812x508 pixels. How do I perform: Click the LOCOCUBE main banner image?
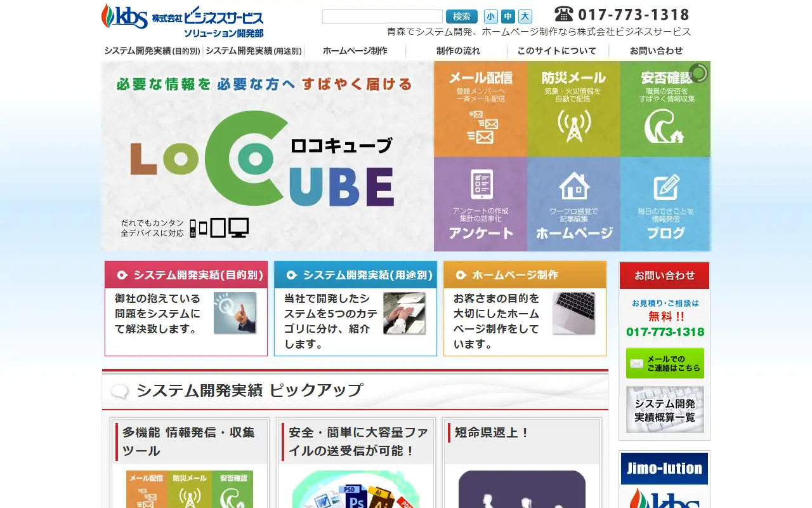coord(268,156)
